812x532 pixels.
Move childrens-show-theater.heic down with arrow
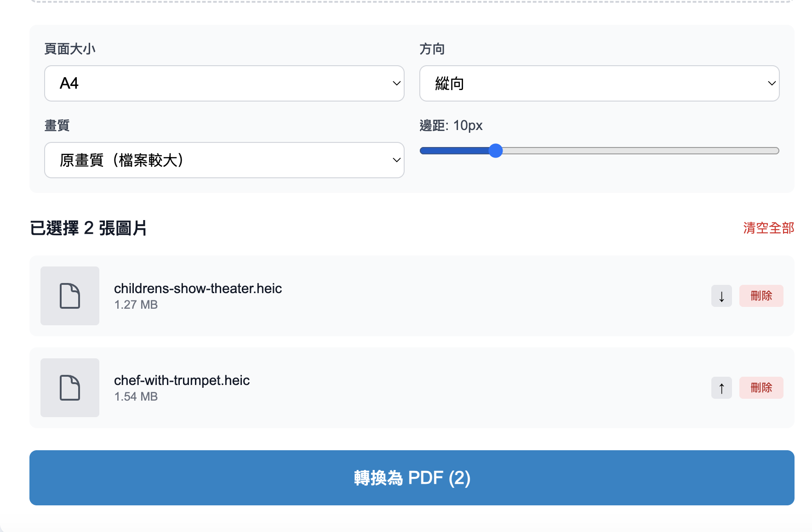(721, 296)
